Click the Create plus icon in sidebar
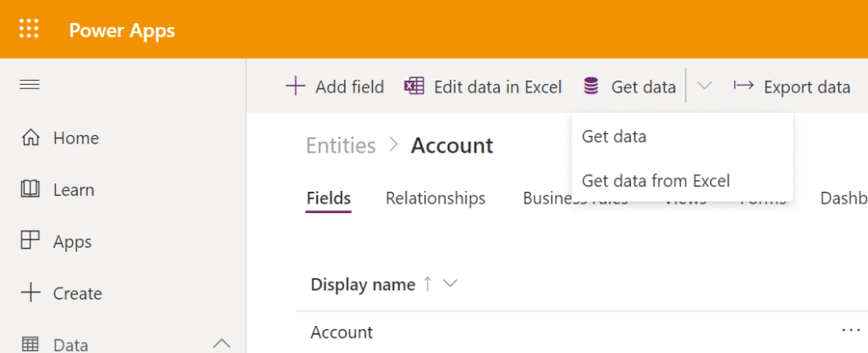 (30, 293)
